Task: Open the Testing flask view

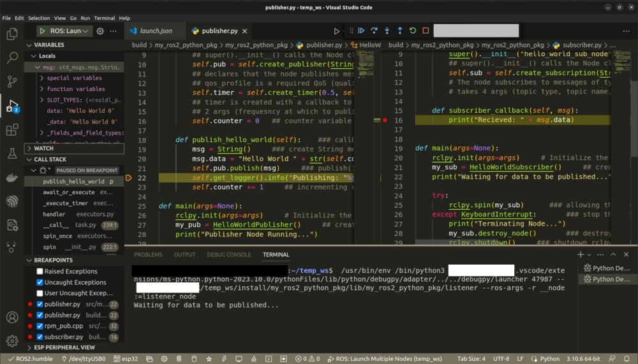Action: click(x=12, y=154)
